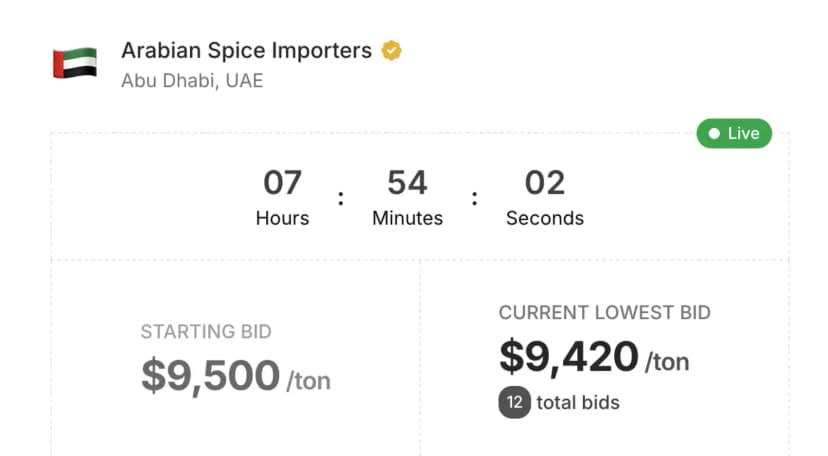Click the $9,420 current lowest bid

[x=568, y=357]
